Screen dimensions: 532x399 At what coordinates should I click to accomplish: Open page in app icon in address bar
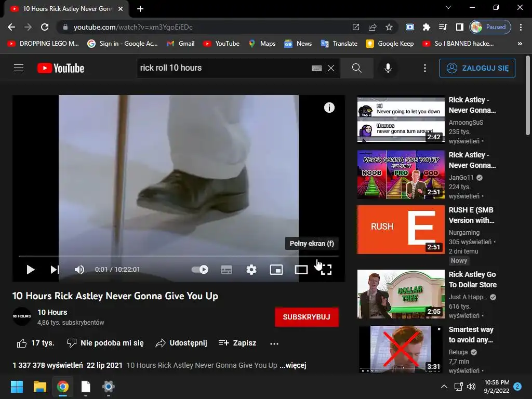[x=355, y=27]
